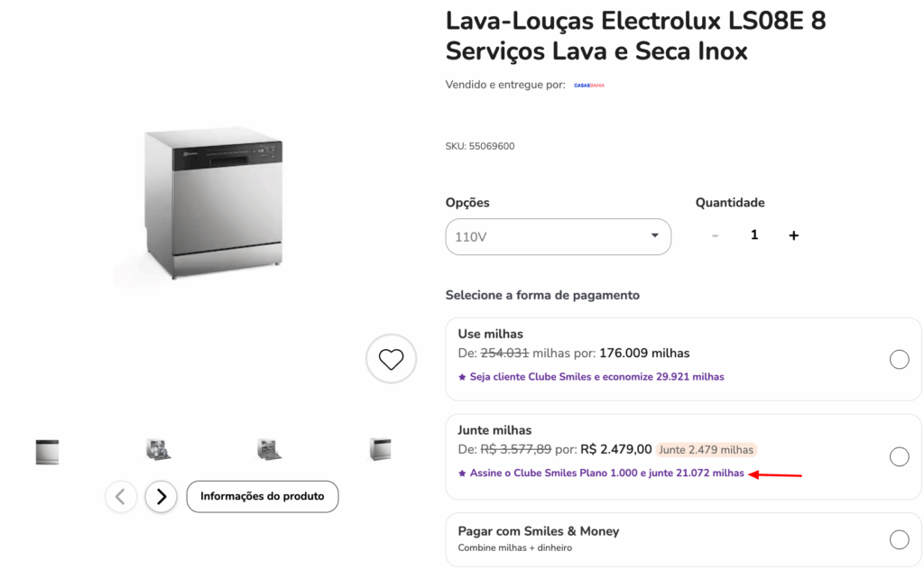Click the minus icon to decrease quantity

tap(715, 234)
